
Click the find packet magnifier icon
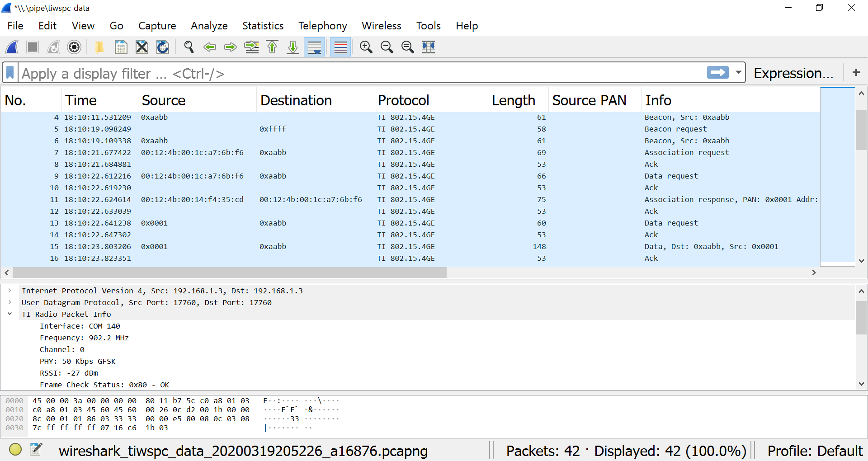pyautogui.click(x=189, y=47)
